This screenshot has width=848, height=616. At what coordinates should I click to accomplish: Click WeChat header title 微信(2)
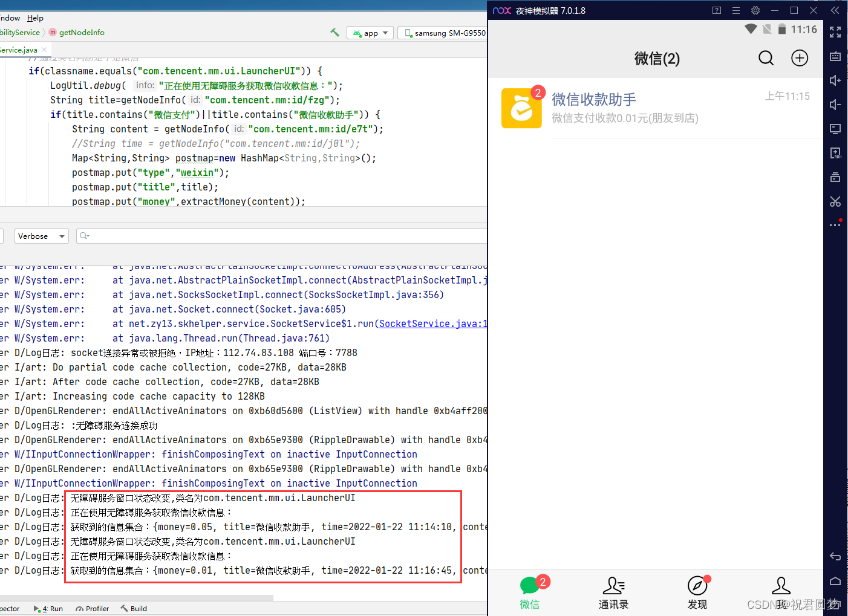[x=657, y=59]
